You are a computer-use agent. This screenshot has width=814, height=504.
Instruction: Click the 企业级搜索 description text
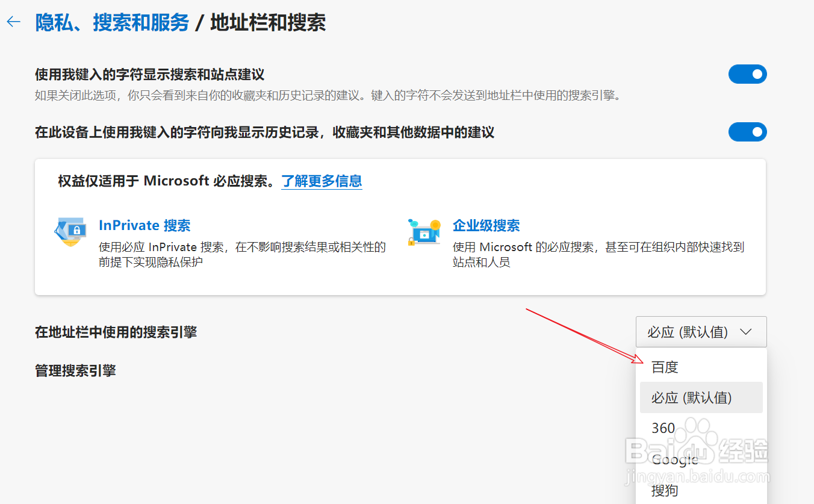pyautogui.click(x=598, y=254)
